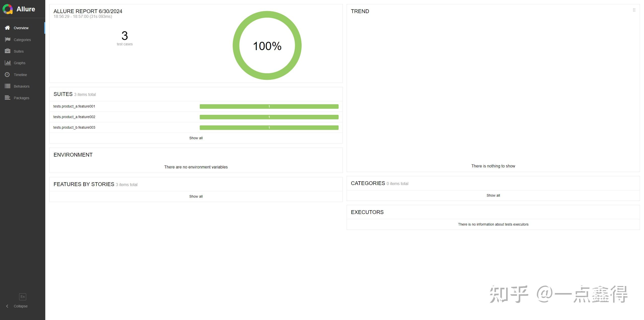Click the Timeline clock icon

click(x=7, y=75)
